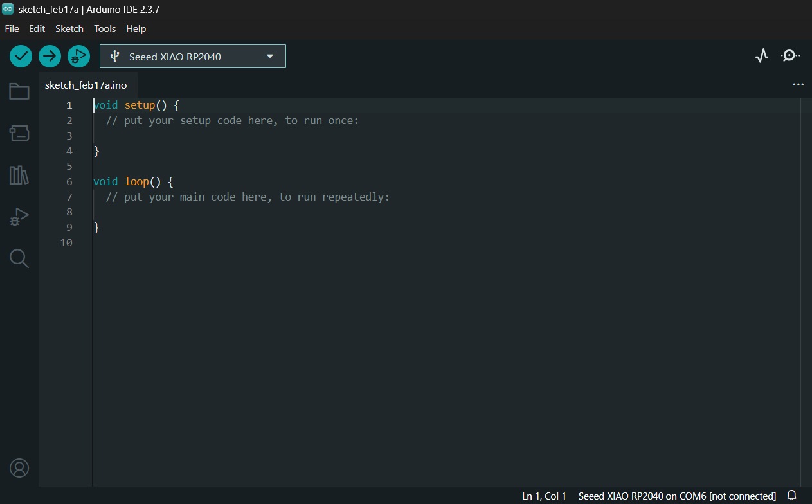812x504 pixels.
Task: Open the Sketchbook folder panel
Action: 19,92
